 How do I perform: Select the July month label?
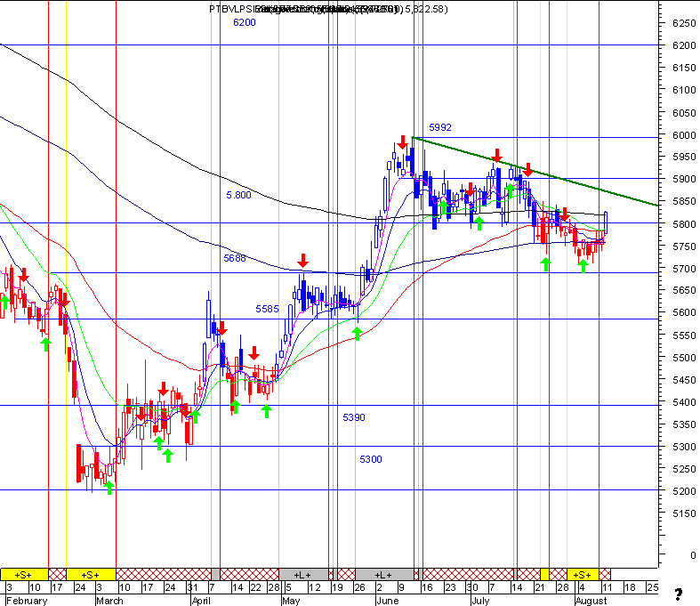click(480, 601)
